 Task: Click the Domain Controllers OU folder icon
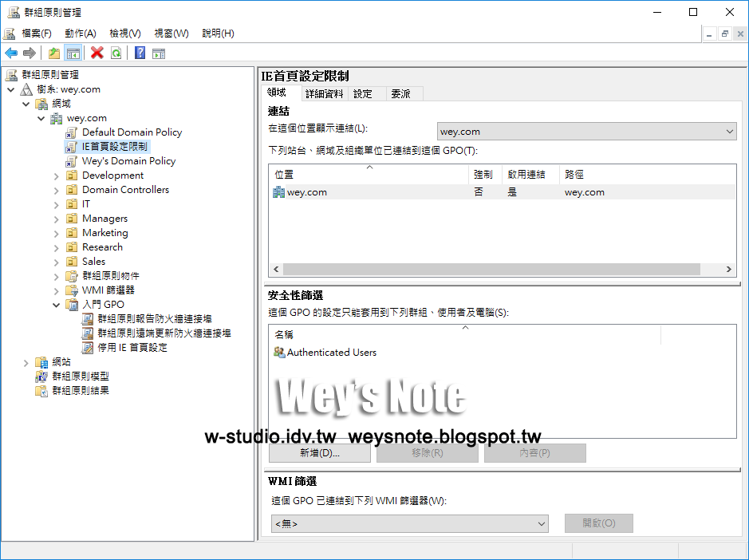tap(72, 190)
